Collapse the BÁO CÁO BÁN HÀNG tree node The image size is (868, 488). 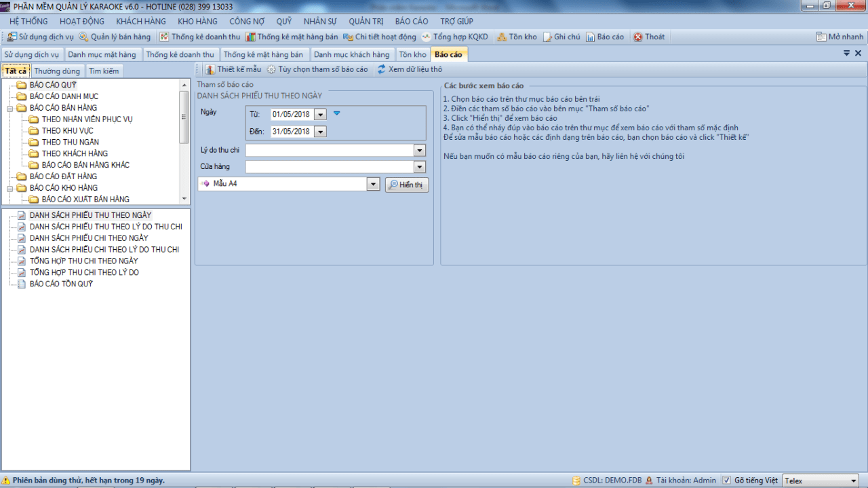pyautogui.click(x=10, y=108)
